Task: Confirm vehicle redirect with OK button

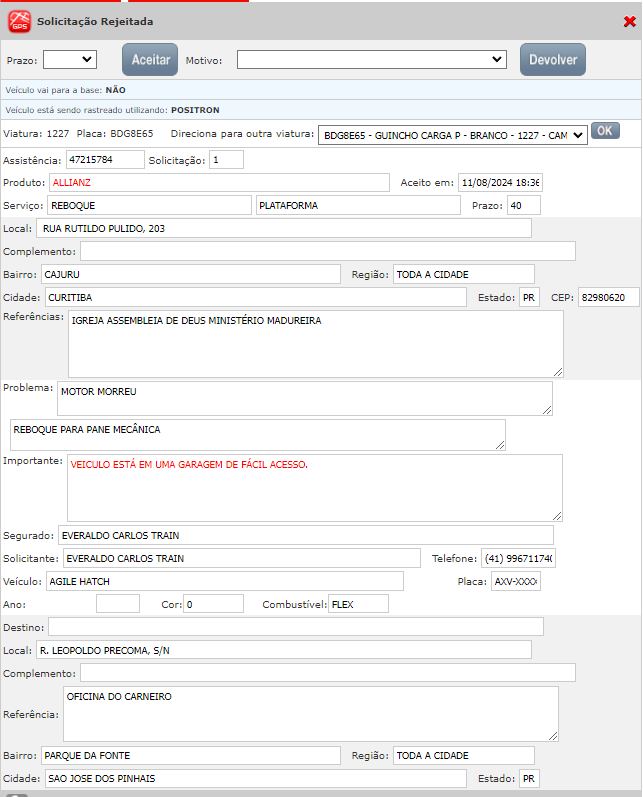Action: point(605,131)
